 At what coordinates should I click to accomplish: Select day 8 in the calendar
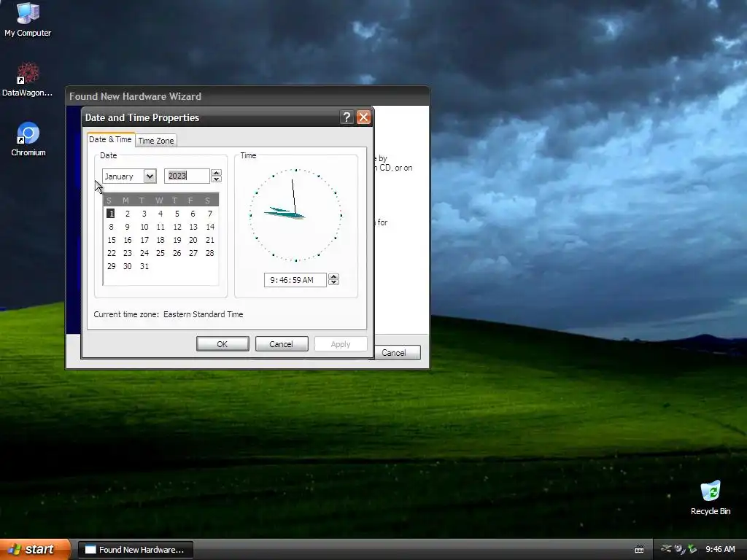tap(111, 227)
